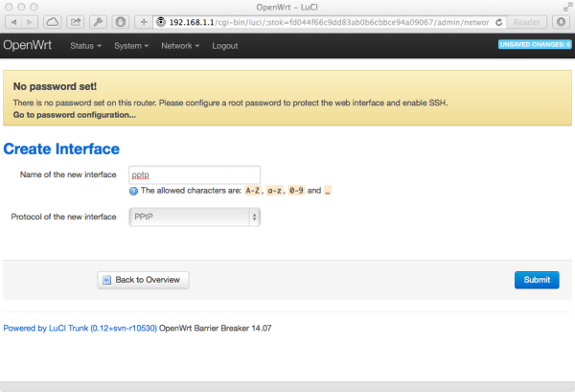Open the Network dropdown menu

coord(180,46)
